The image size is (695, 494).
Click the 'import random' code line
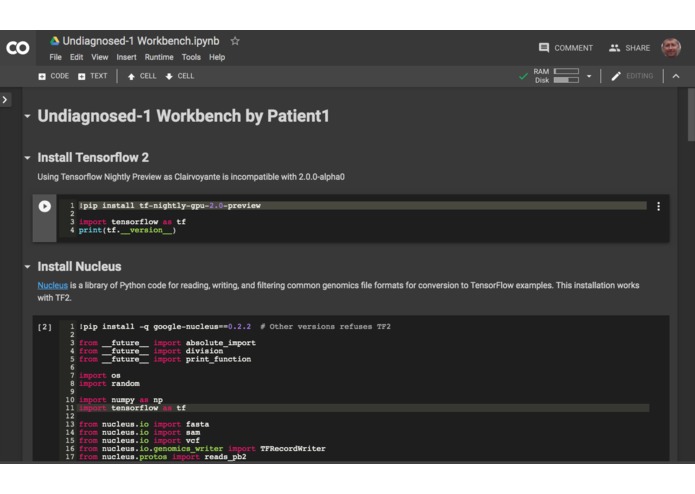click(x=109, y=384)
